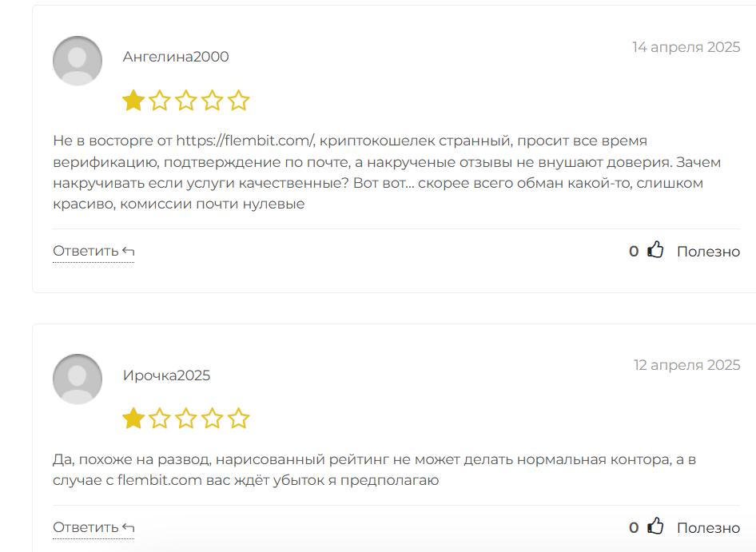Click the first star in Ирочка2025's rating
The width and height of the screenshot is (756, 552).
click(x=133, y=419)
